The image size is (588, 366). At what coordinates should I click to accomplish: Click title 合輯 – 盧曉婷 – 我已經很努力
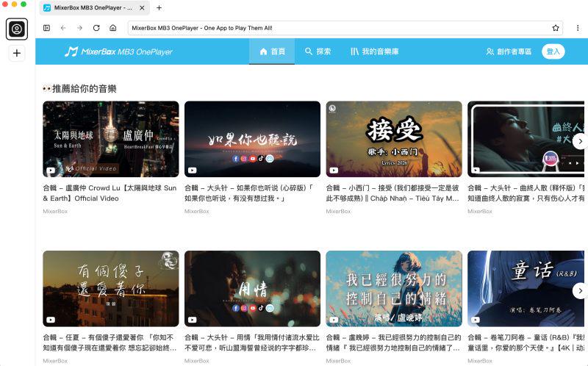click(x=393, y=342)
